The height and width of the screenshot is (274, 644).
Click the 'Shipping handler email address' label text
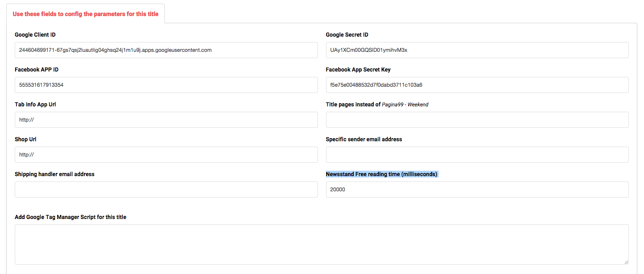[x=54, y=174]
